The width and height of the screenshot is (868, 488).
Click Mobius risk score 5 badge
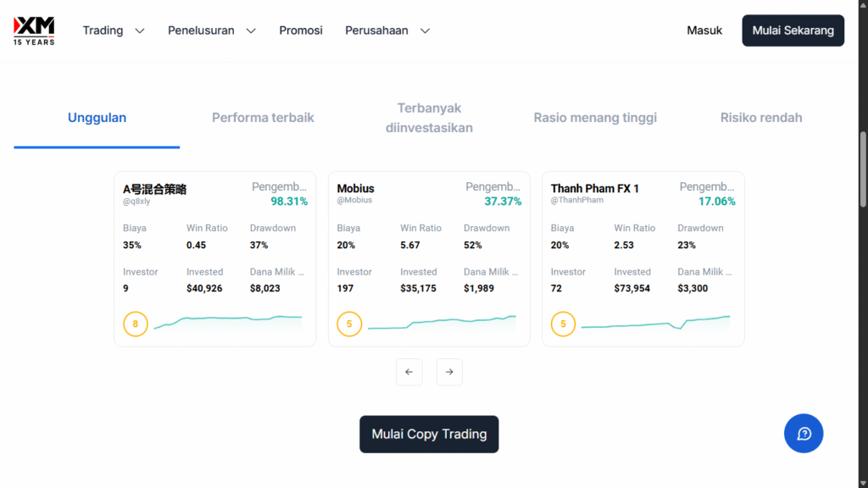point(349,324)
